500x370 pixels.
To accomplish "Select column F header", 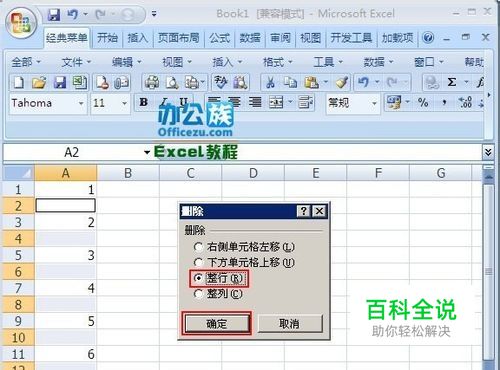I will tap(378, 173).
